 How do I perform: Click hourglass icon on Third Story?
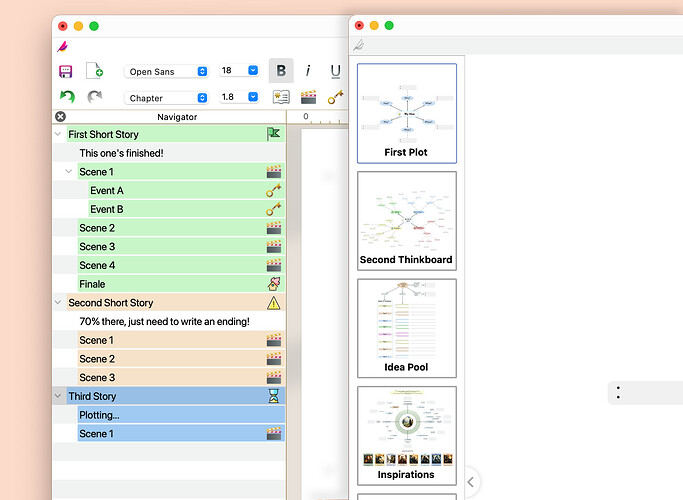tap(274, 396)
